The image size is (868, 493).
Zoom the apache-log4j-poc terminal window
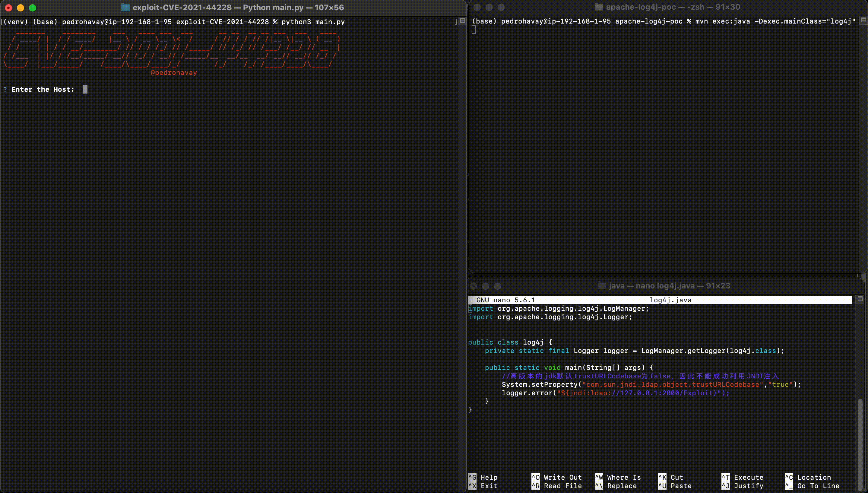pyautogui.click(x=501, y=7)
